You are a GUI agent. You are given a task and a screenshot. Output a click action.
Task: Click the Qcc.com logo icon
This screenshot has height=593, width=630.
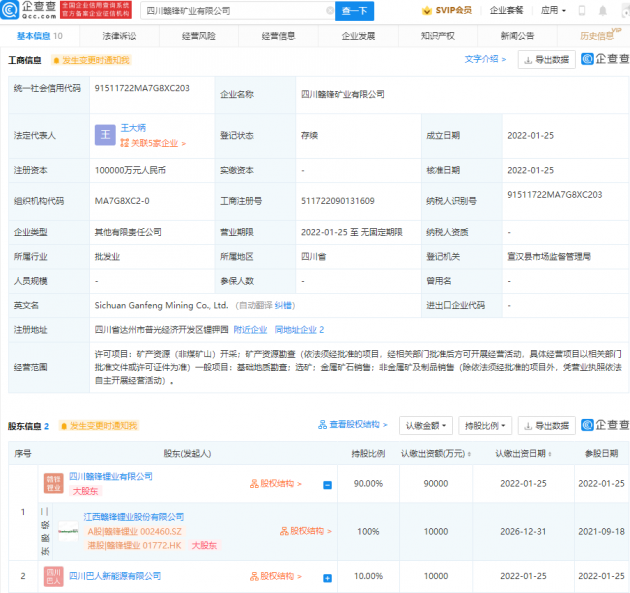click(x=10, y=10)
